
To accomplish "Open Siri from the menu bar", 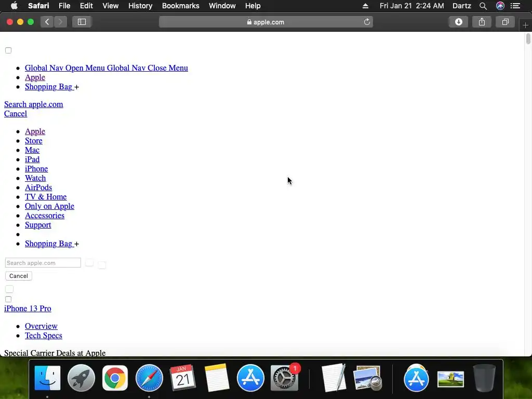I will pyautogui.click(x=500, y=6).
